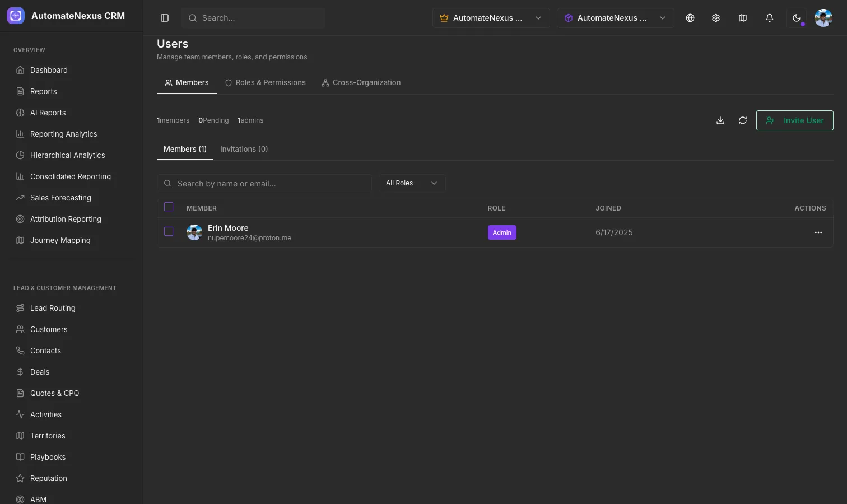Open Lead Routing in sidebar
847x504 pixels.
[x=72, y=308]
